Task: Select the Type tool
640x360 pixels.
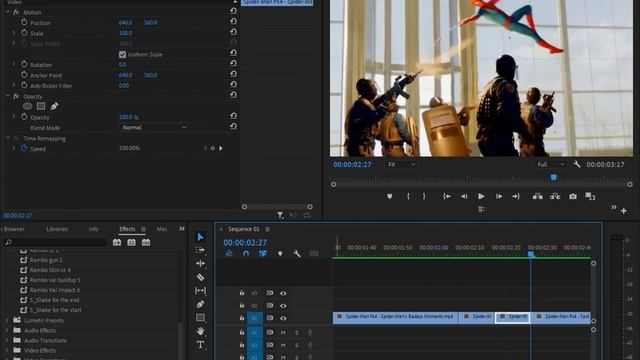Action: tap(200, 345)
